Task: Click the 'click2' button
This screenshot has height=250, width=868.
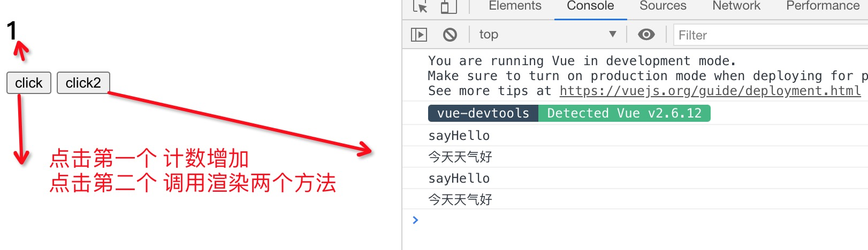Action: click(83, 83)
